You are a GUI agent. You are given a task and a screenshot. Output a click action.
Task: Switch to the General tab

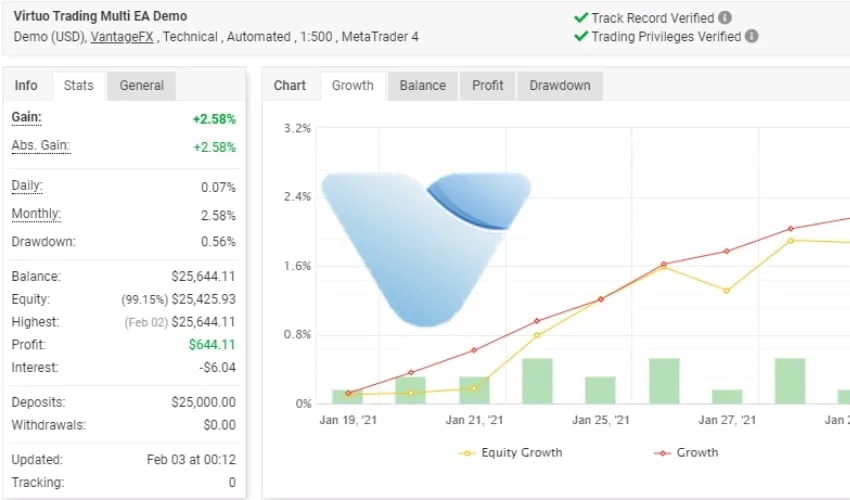tap(141, 85)
